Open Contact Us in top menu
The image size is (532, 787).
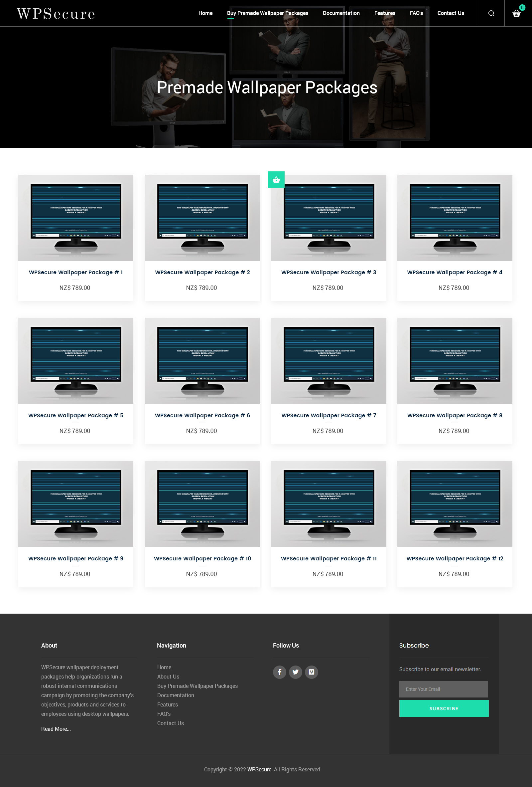451,13
